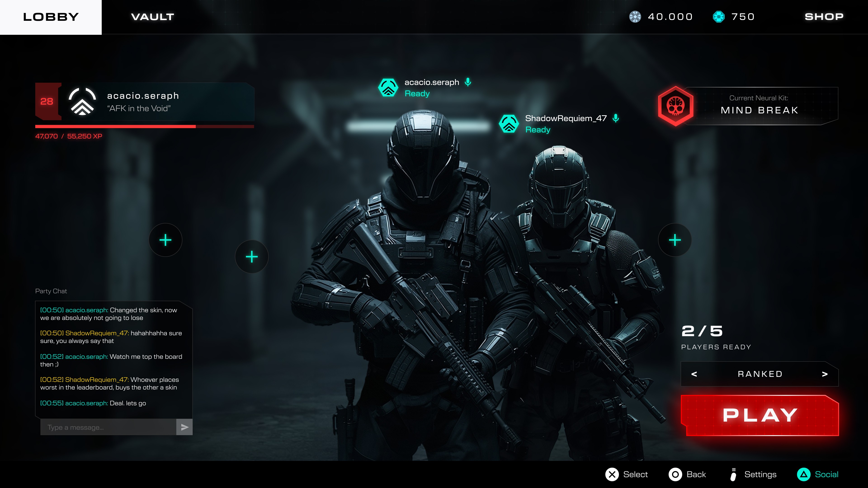Click acacio.seraph's teal rank badge above soldier
Screen dimensions: 868x488
point(388,88)
